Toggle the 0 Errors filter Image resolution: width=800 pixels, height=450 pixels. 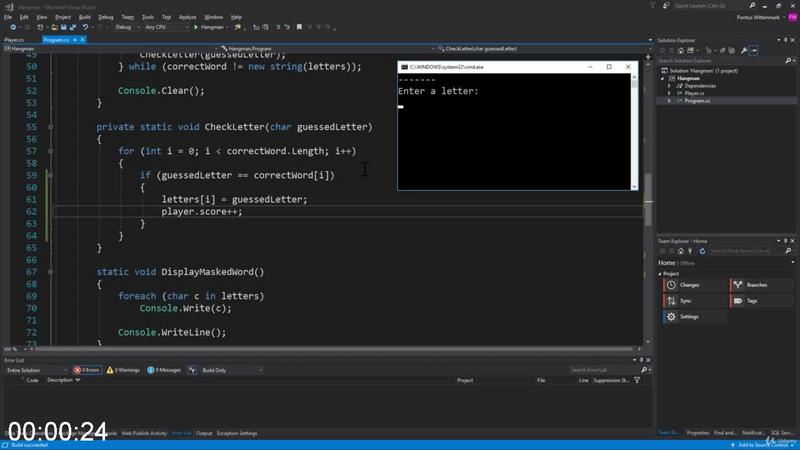point(87,370)
